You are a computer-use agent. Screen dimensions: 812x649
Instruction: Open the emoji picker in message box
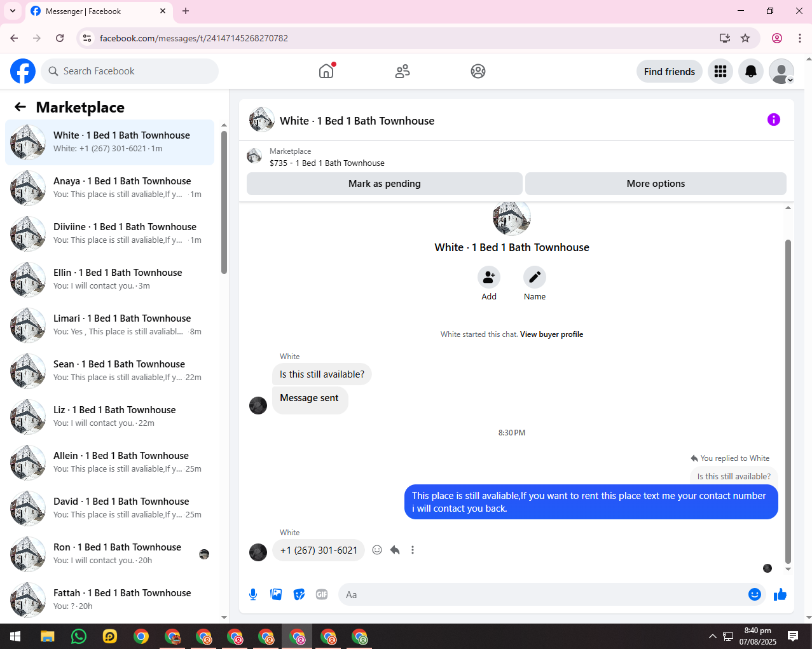[x=755, y=594]
